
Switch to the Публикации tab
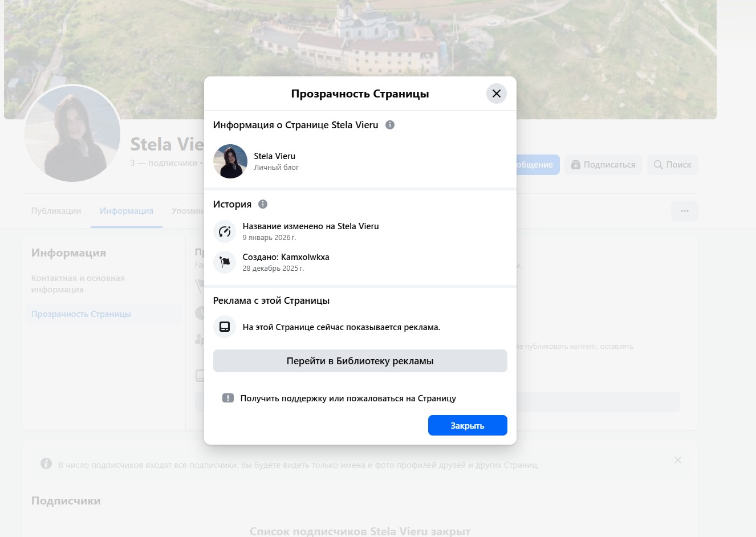(56, 211)
